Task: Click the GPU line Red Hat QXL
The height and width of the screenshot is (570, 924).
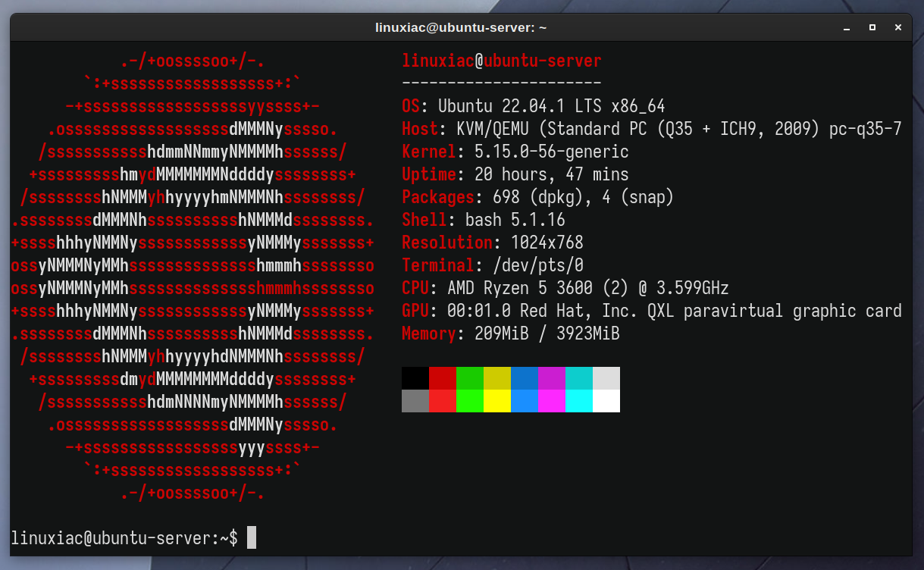Action: pos(652,311)
